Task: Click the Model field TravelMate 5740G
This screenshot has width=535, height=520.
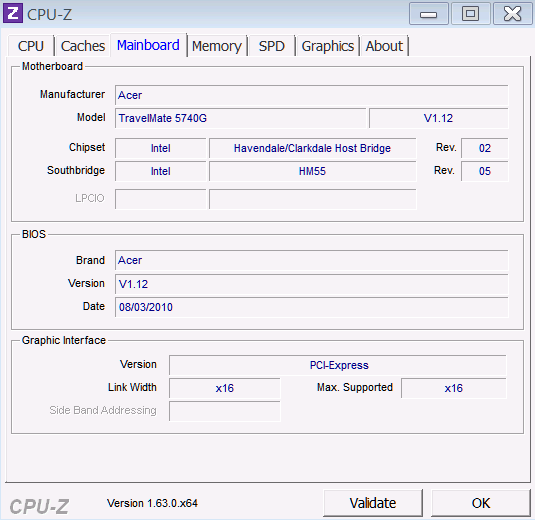Action: 241,118
